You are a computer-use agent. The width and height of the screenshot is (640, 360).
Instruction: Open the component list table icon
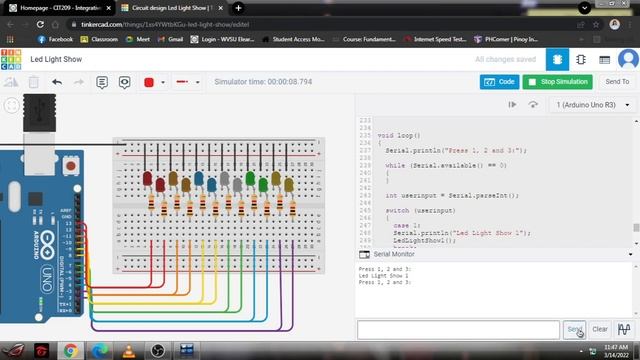604,60
